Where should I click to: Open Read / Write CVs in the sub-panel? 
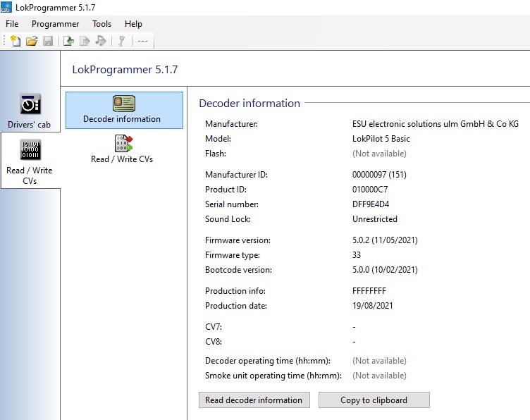[x=122, y=149]
